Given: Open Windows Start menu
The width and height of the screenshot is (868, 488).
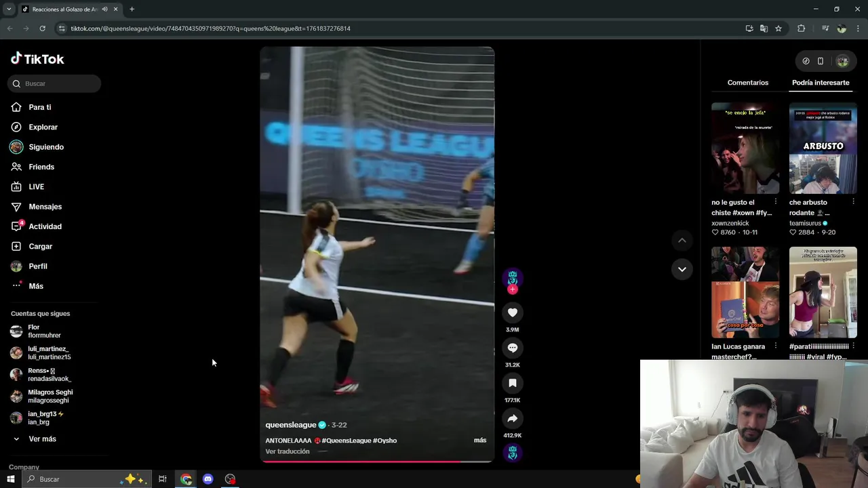Looking at the screenshot, I should click(11, 479).
